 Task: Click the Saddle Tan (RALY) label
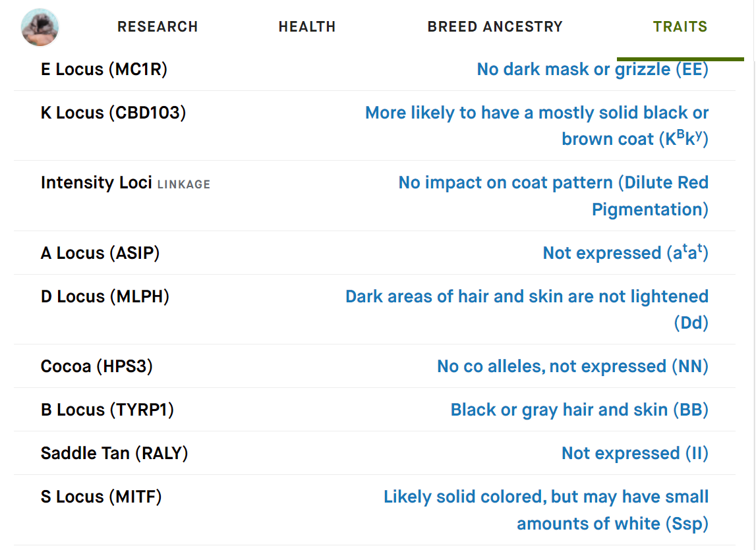[114, 453]
